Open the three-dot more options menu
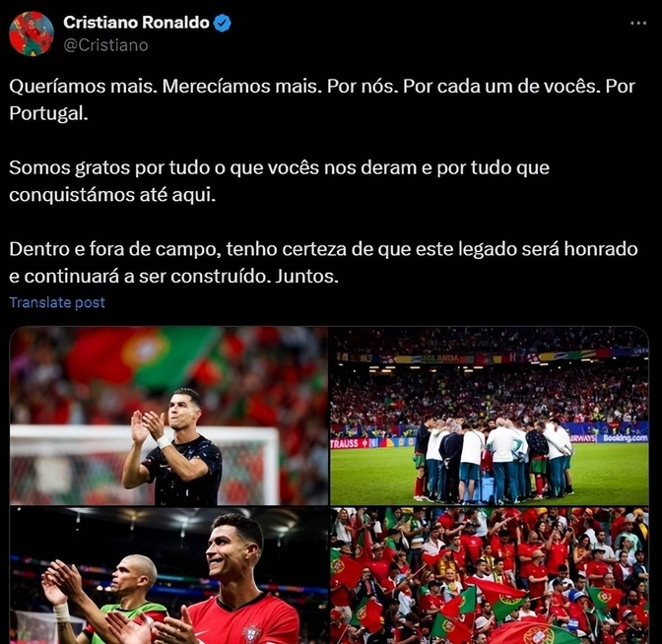 coord(638,24)
